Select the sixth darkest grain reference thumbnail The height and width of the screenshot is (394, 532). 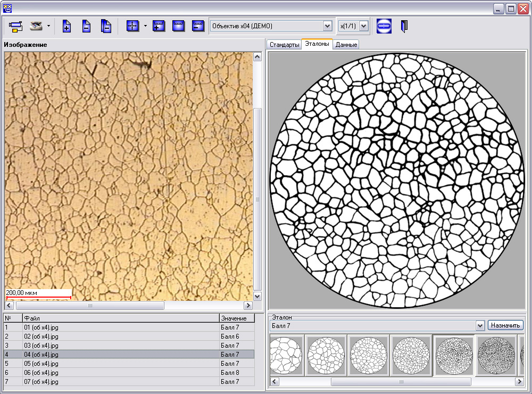pos(496,355)
